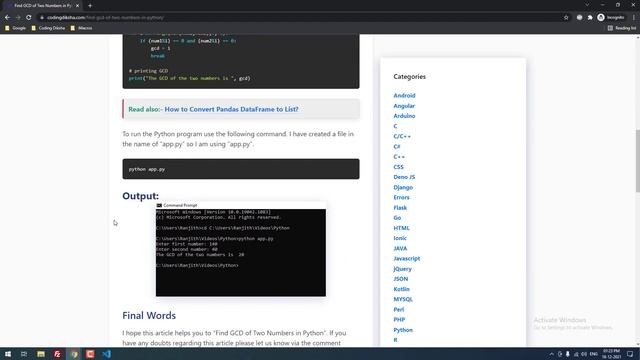Open Visual Studio Code from the taskbar
The image size is (640, 360).
(x=107, y=354)
